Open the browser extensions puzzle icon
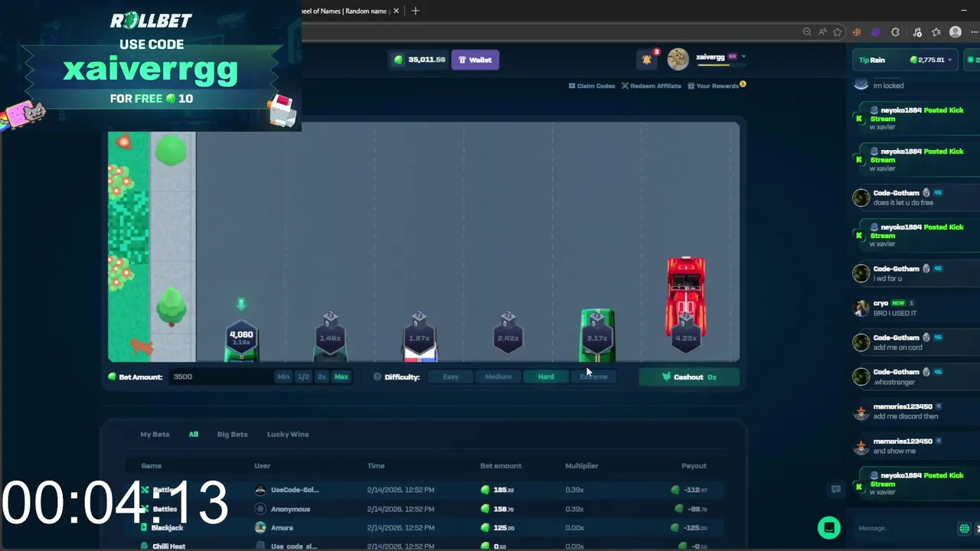Image resolution: width=980 pixels, height=551 pixels. coord(895,32)
